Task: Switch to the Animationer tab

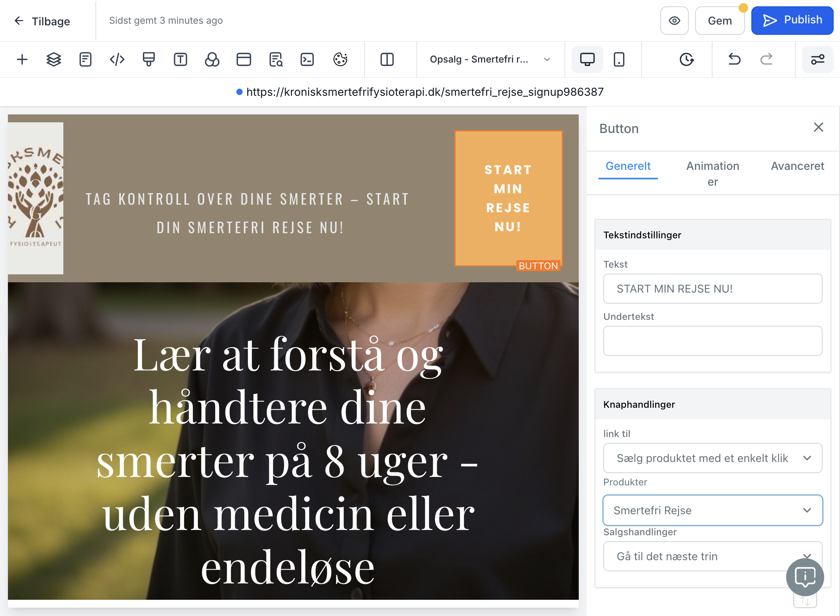Action: [x=713, y=174]
